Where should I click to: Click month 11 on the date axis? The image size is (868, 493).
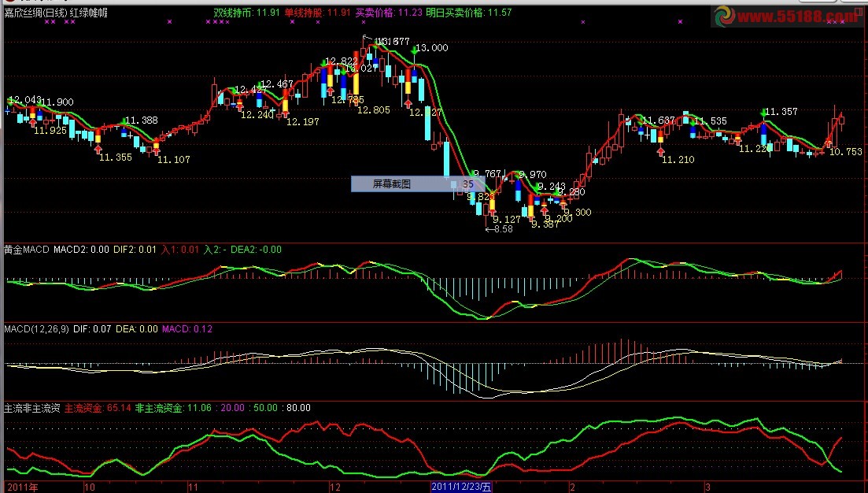[193, 487]
